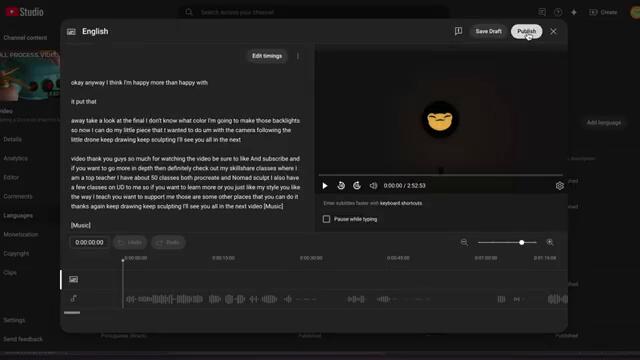640x360 pixels.
Task: Click the Save Draft button
Action: pyautogui.click(x=488, y=31)
